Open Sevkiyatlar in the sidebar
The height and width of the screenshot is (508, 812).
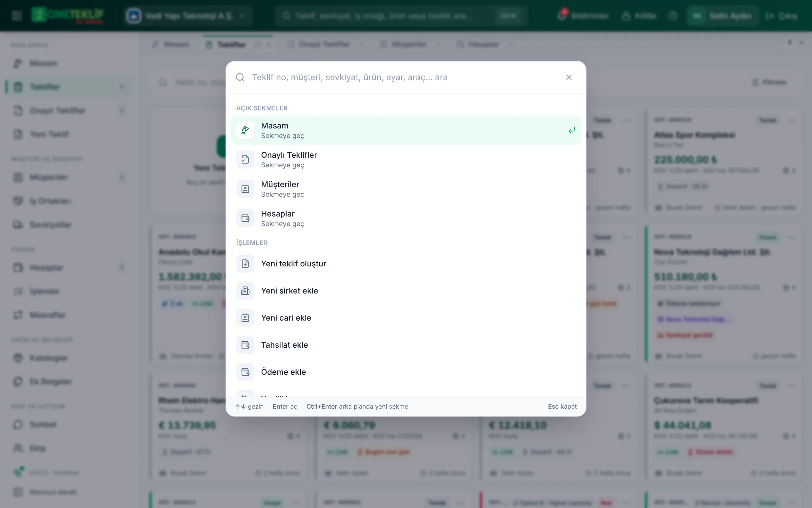click(x=69, y=224)
